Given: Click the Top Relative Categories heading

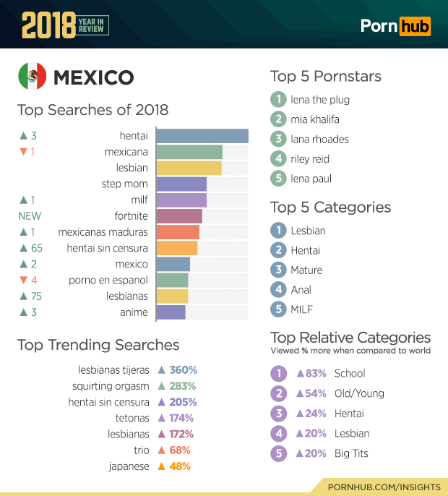Looking at the screenshot, I should pos(350,338).
